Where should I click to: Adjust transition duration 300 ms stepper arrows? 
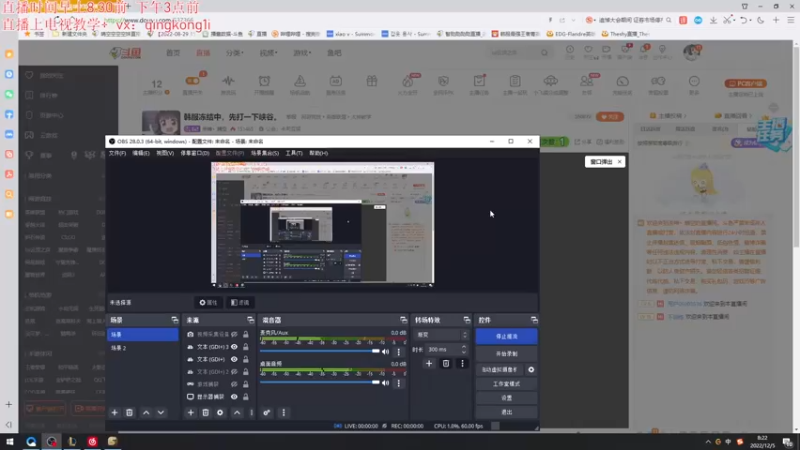pos(463,349)
